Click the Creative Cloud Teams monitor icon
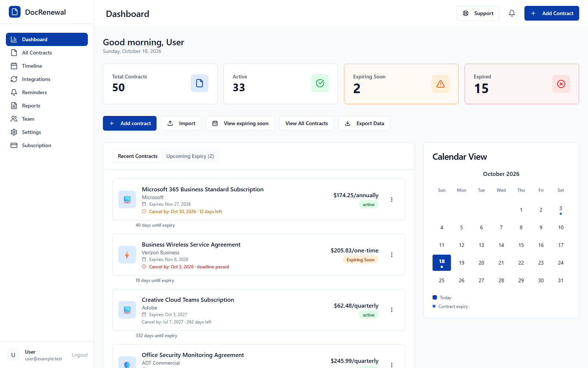Screen dimensions: 588x368 (127, 310)
